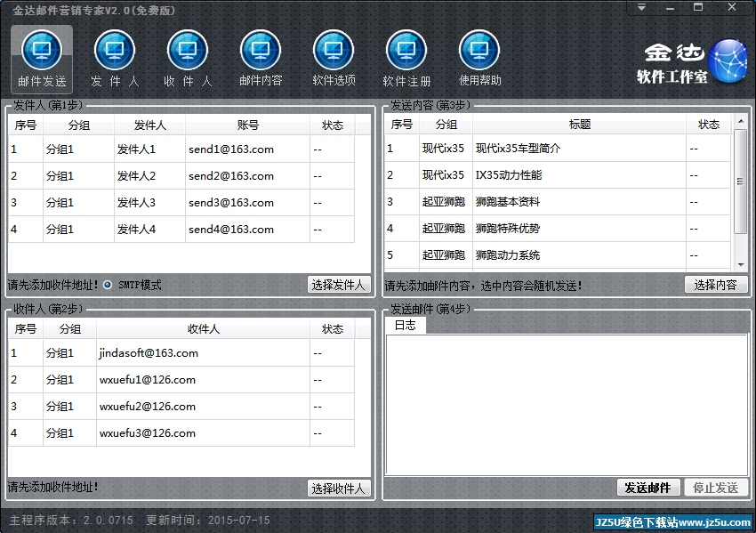Select recipient wxuefu1@126.com

point(181,380)
